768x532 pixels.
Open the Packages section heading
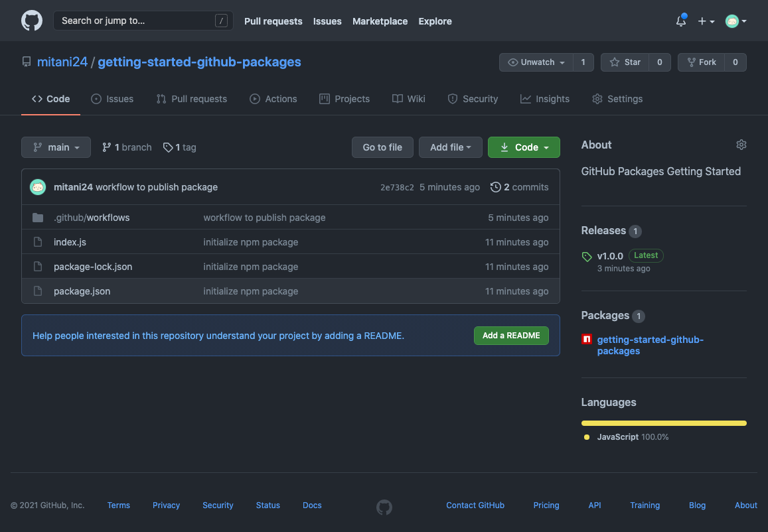tap(613, 316)
